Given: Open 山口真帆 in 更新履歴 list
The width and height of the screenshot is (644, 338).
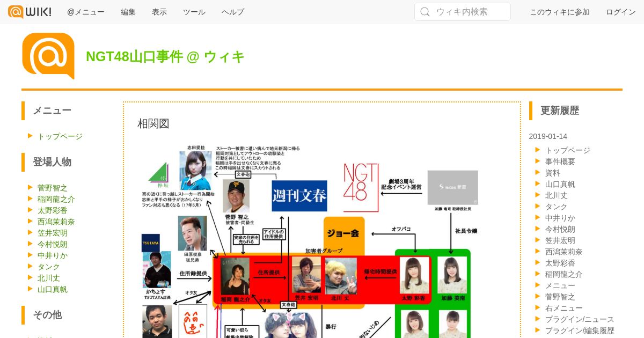Looking at the screenshot, I should click(560, 184).
